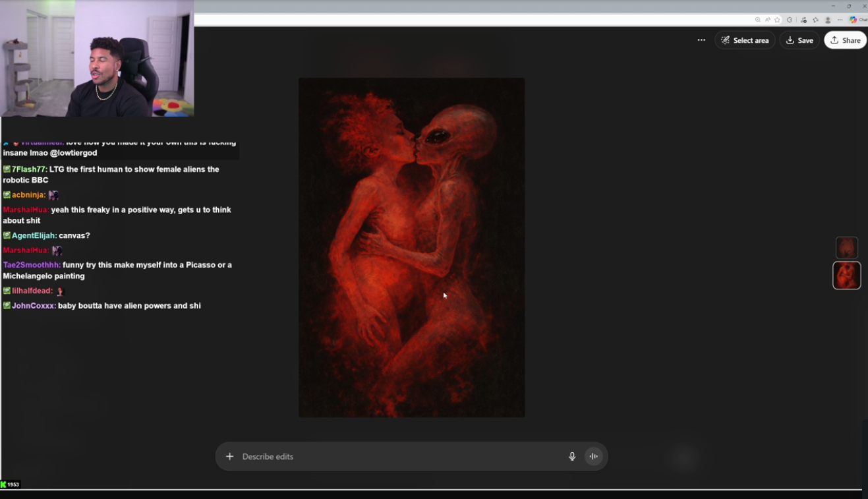Image resolution: width=868 pixels, height=499 pixels.
Task: Click the badge icon next to lilhalfdead
Action: point(7,291)
